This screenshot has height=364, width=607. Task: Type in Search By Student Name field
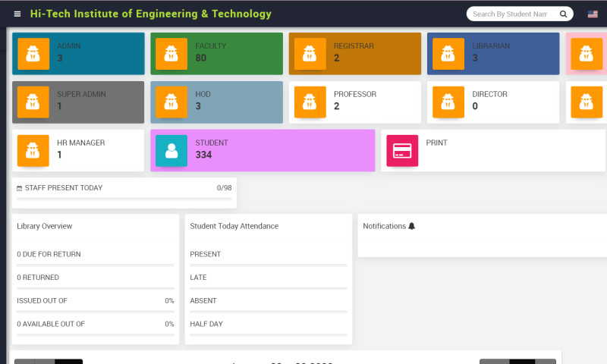(510, 14)
